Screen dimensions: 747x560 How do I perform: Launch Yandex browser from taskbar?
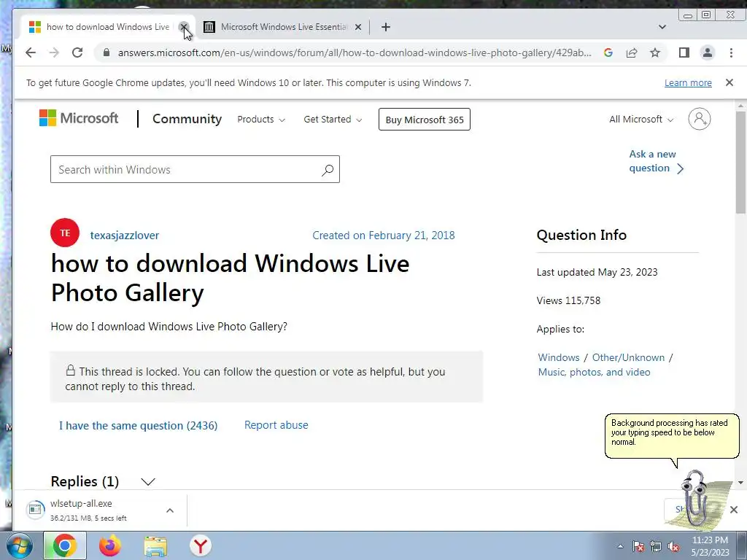click(x=201, y=546)
